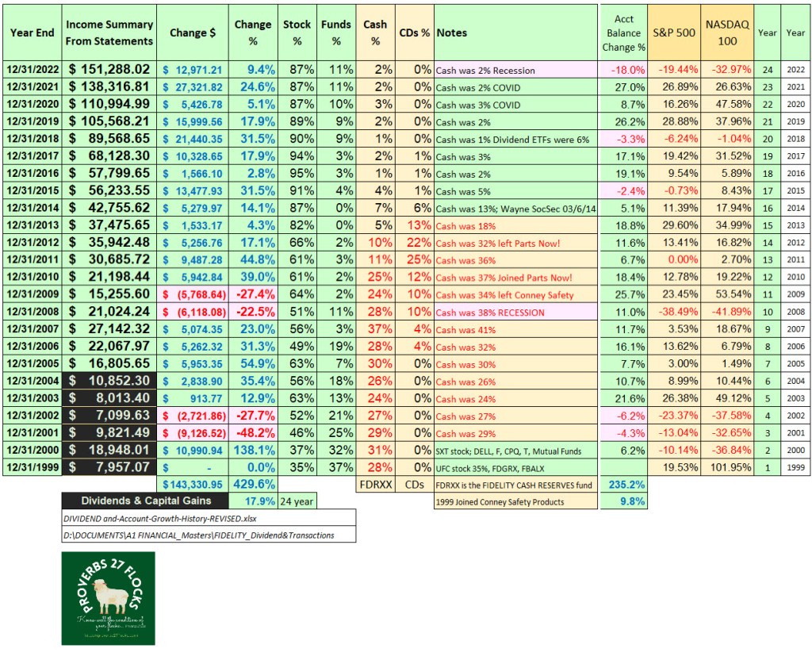Viewport: 812px width, 660px height.
Task: Select the yellow S&P 500 header cell
Action: (673, 33)
